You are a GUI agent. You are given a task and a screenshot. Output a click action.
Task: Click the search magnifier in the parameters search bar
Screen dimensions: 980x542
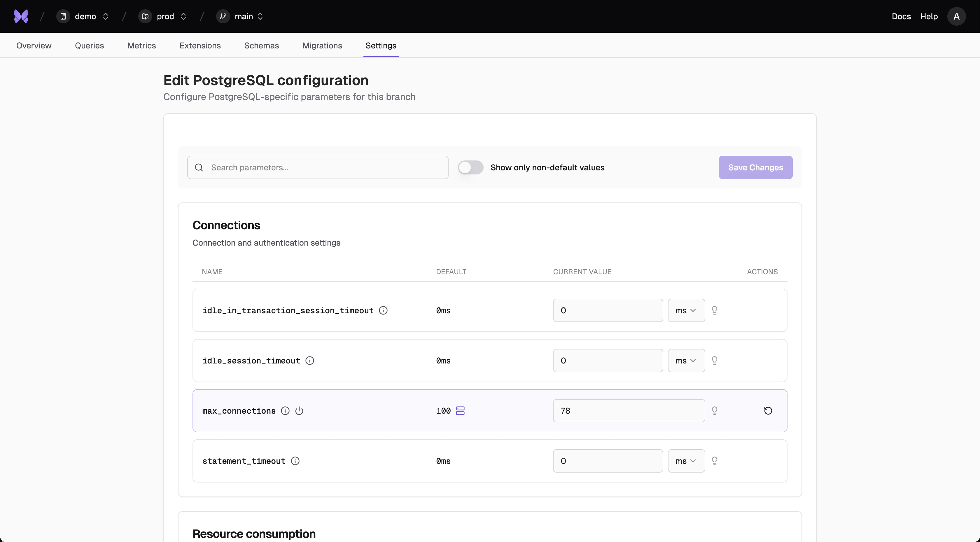[x=199, y=167]
